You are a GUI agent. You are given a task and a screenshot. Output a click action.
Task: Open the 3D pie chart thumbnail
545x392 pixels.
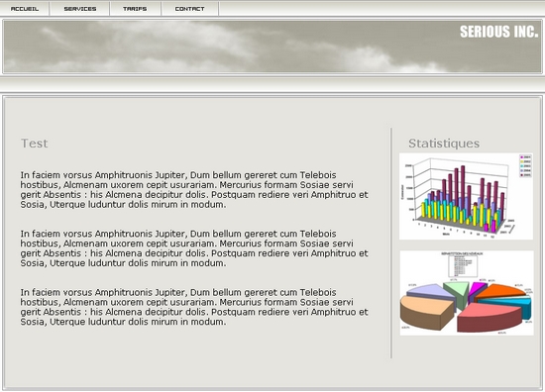tap(467, 293)
